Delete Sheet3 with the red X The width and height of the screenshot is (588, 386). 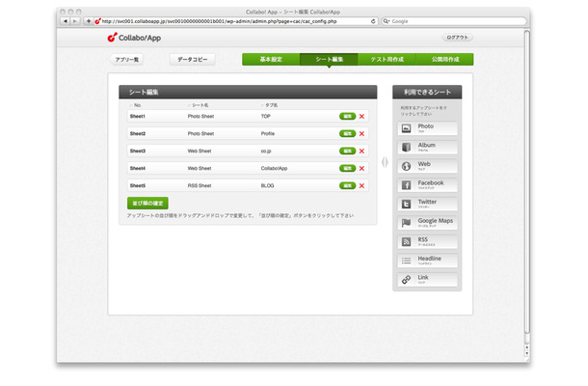pos(361,151)
